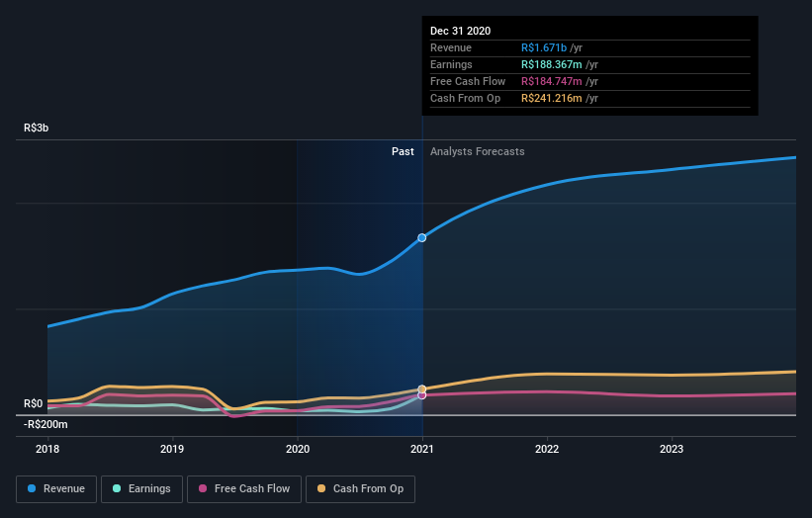Click the orange Cash From Op marker at 2021
The height and width of the screenshot is (518, 812).
(x=422, y=389)
